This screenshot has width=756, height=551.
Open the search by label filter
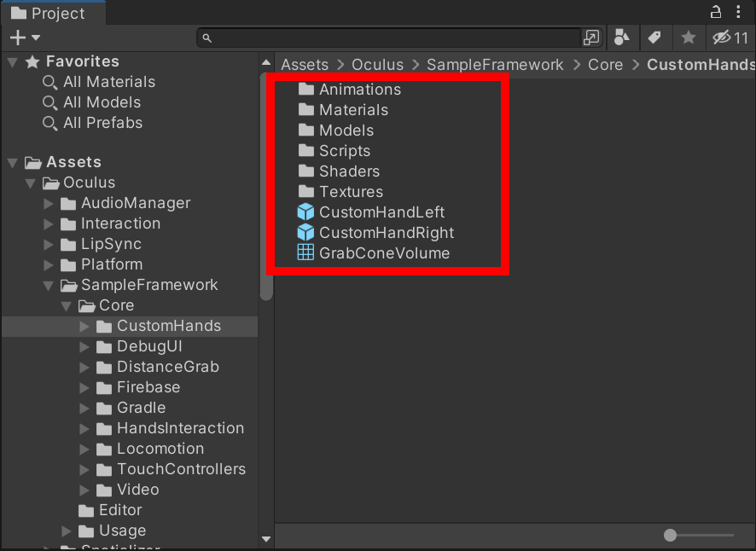pyautogui.click(x=654, y=38)
